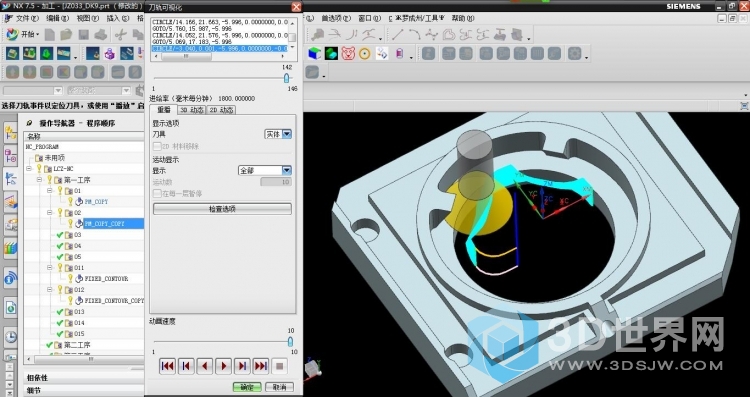Collapse the 02 folder node
Image resolution: width=750 pixels, height=397 pixels.
pyautogui.click(x=50, y=212)
